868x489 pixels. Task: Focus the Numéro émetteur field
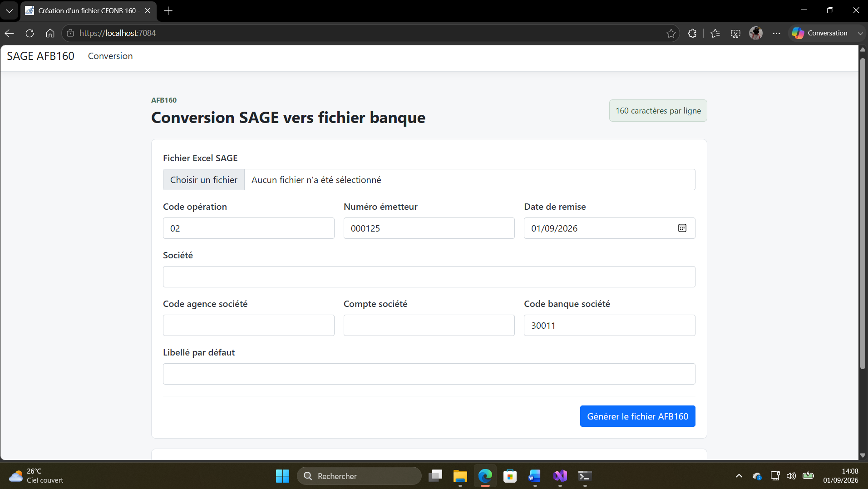click(x=429, y=228)
